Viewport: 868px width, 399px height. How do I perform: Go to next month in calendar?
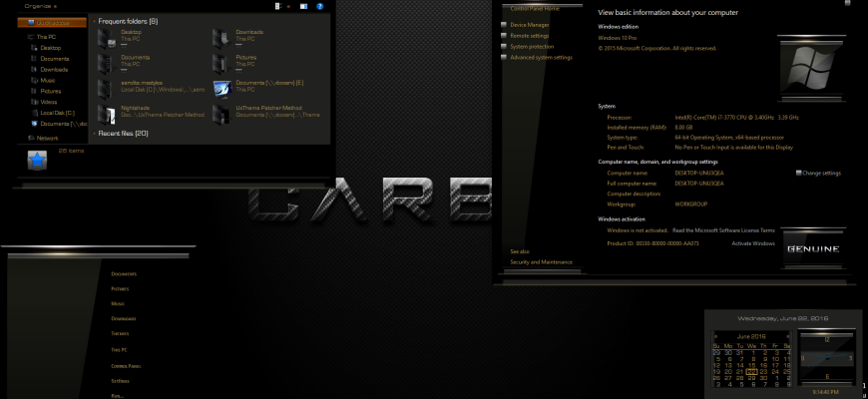pos(788,336)
